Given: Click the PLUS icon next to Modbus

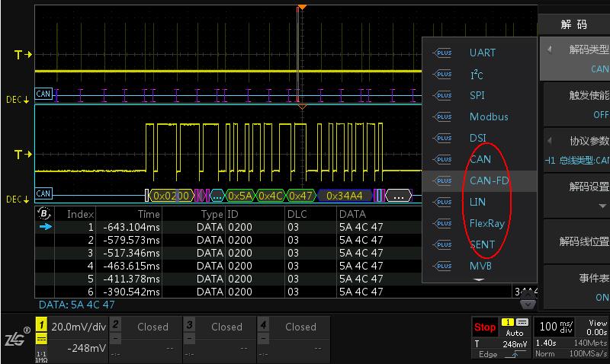Looking at the screenshot, I should (x=442, y=117).
